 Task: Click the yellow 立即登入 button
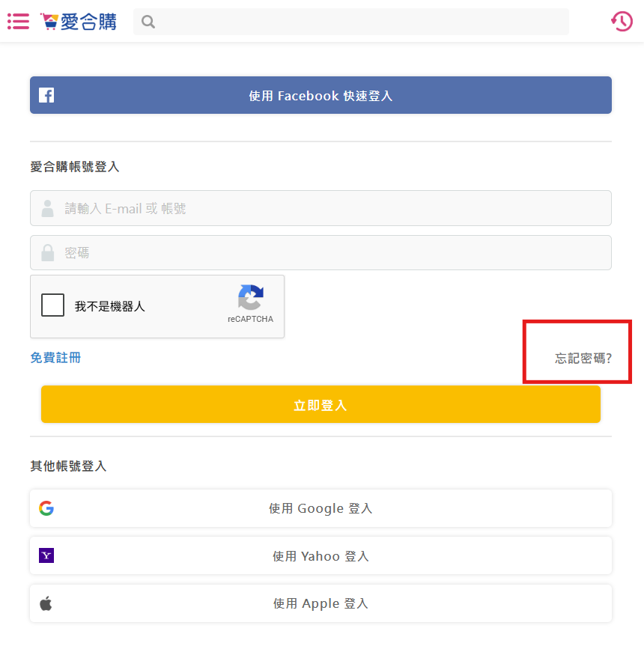(321, 404)
